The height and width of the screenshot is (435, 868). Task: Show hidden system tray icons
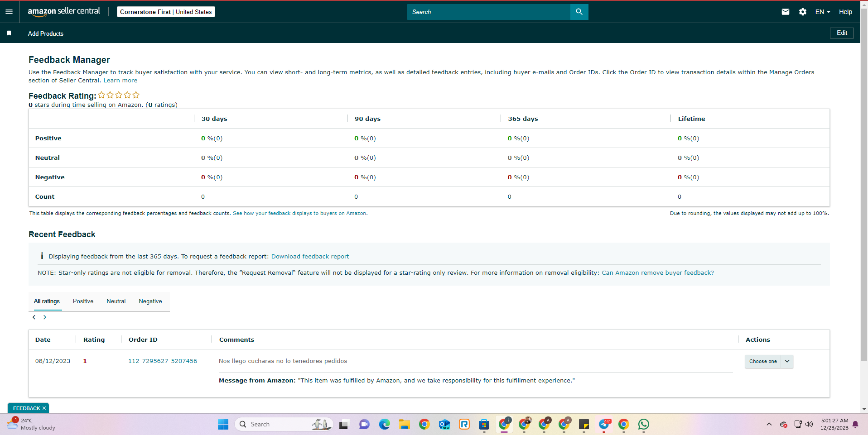[x=769, y=424]
